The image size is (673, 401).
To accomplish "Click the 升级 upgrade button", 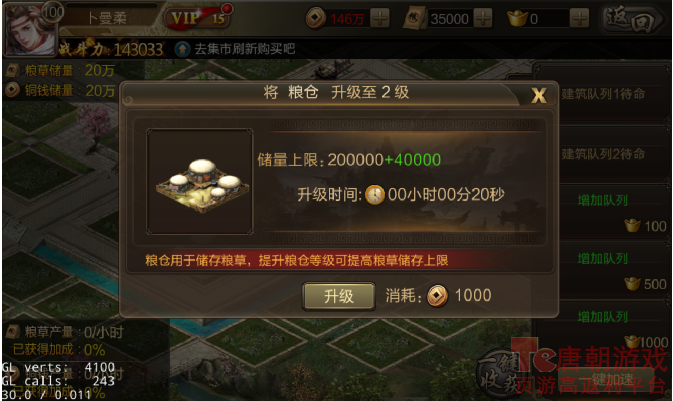I will pos(339,296).
